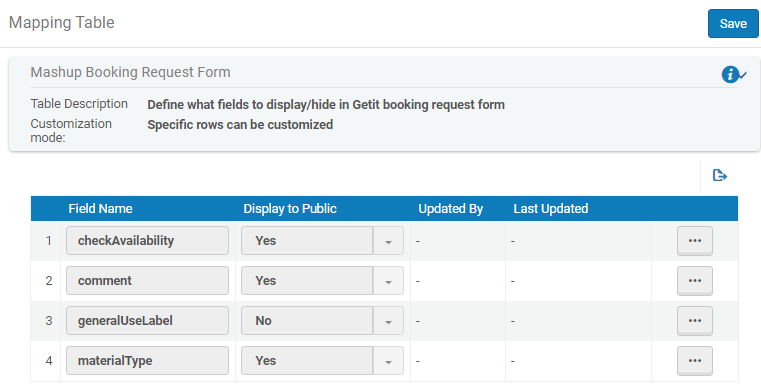Click the export list icon
761x385 pixels.
(719, 175)
